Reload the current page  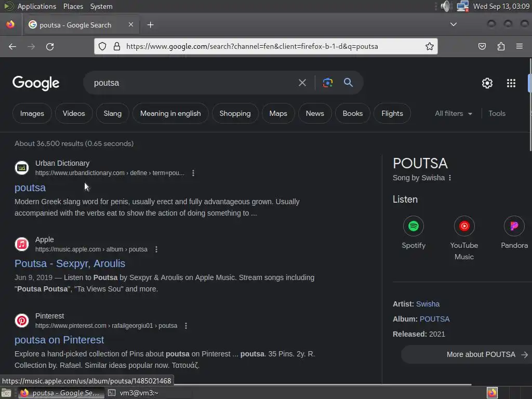(50, 46)
